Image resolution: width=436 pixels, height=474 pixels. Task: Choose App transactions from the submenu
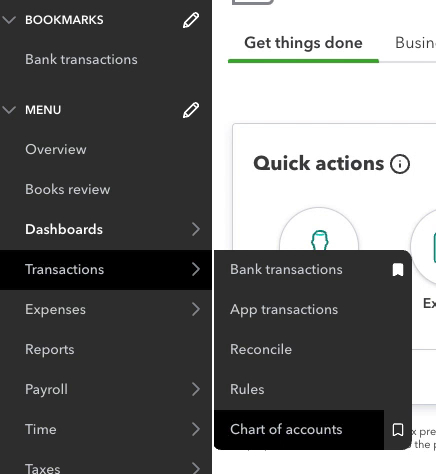tap(284, 310)
